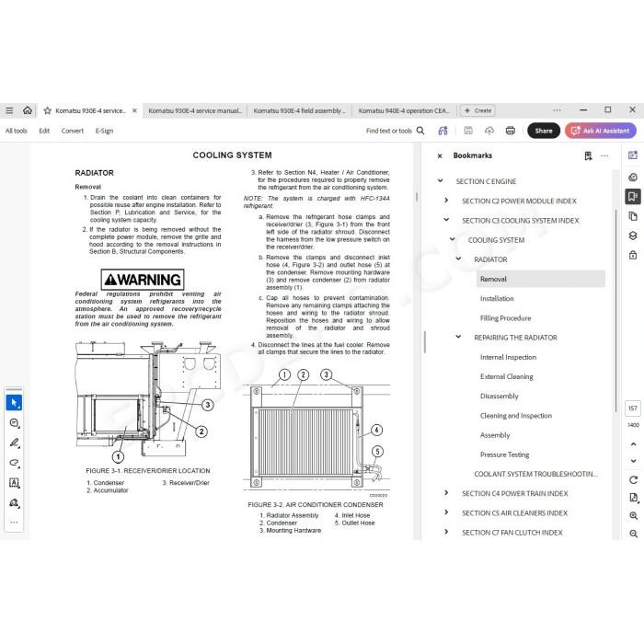Image resolution: width=644 pixels, height=644 pixels.
Task: Click Ask AI Assistant button
Action: [x=601, y=131]
